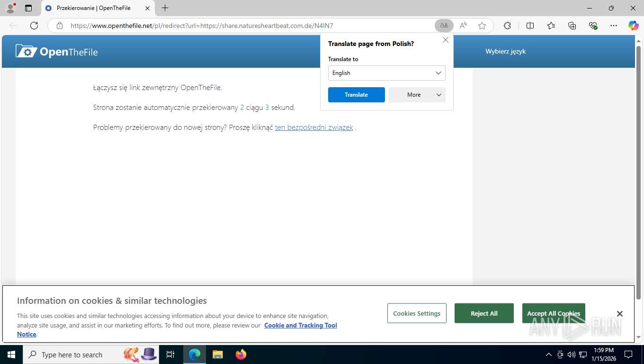Open the notification center icon
The width and height of the screenshot is (644, 364).
[628, 355]
